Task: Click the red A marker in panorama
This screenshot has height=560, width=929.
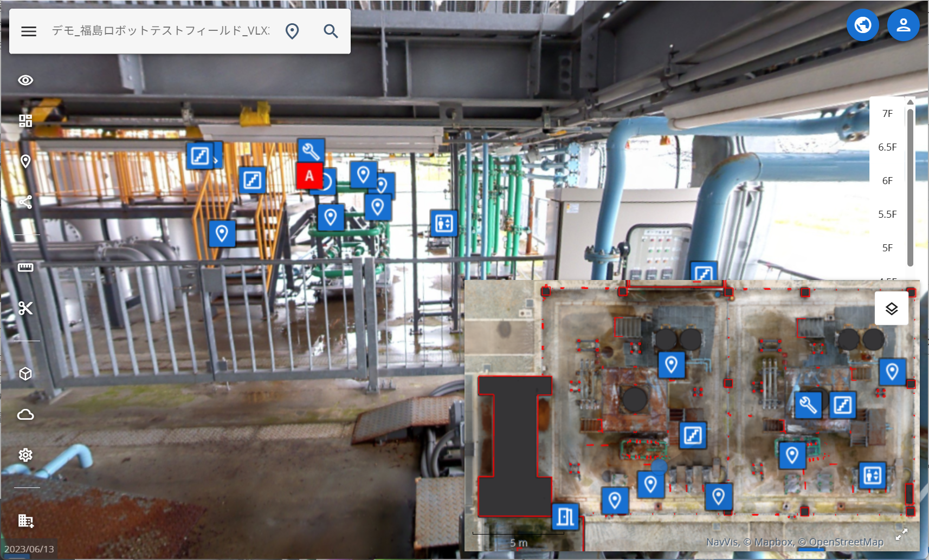Action: coord(309,175)
